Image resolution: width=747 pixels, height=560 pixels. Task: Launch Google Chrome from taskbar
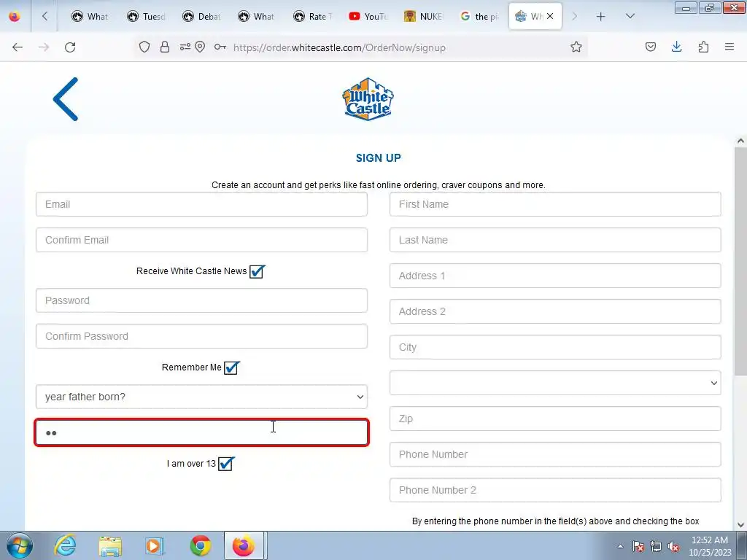[x=201, y=545]
